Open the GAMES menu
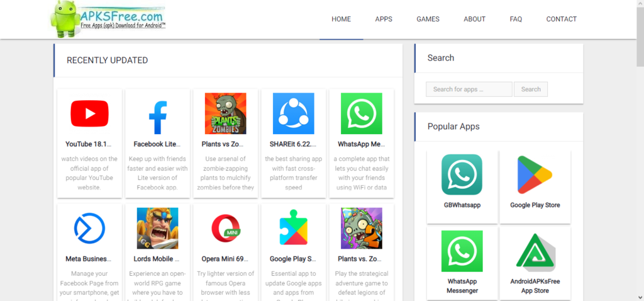Viewport: 644px width, 301px height. (x=428, y=20)
